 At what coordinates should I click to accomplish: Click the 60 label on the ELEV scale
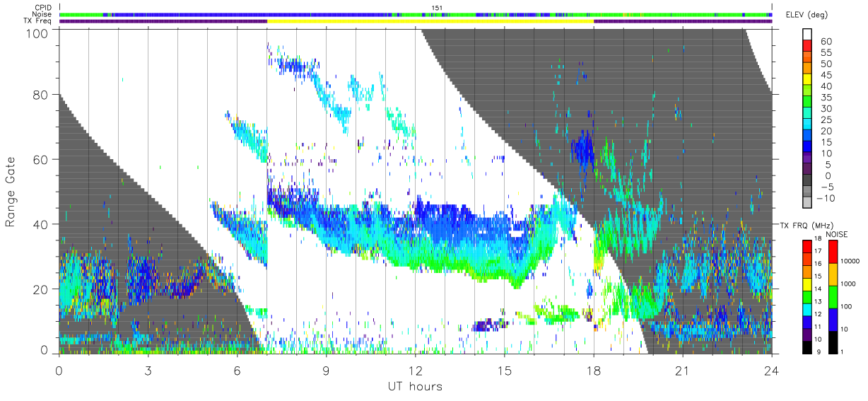coord(825,42)
